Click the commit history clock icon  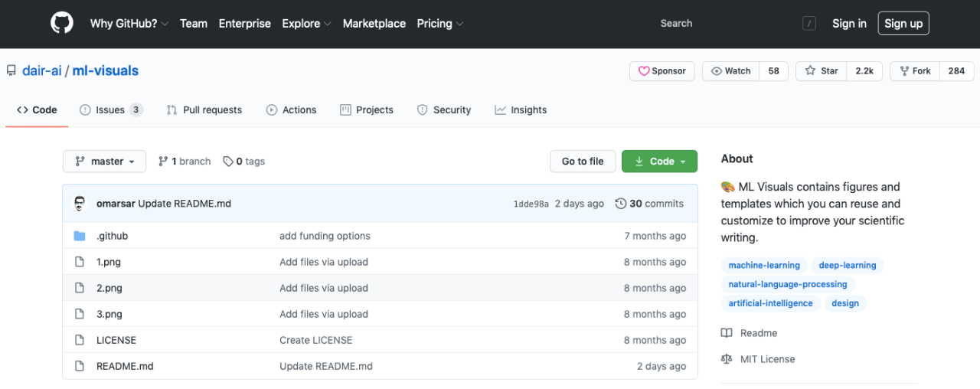620,204
